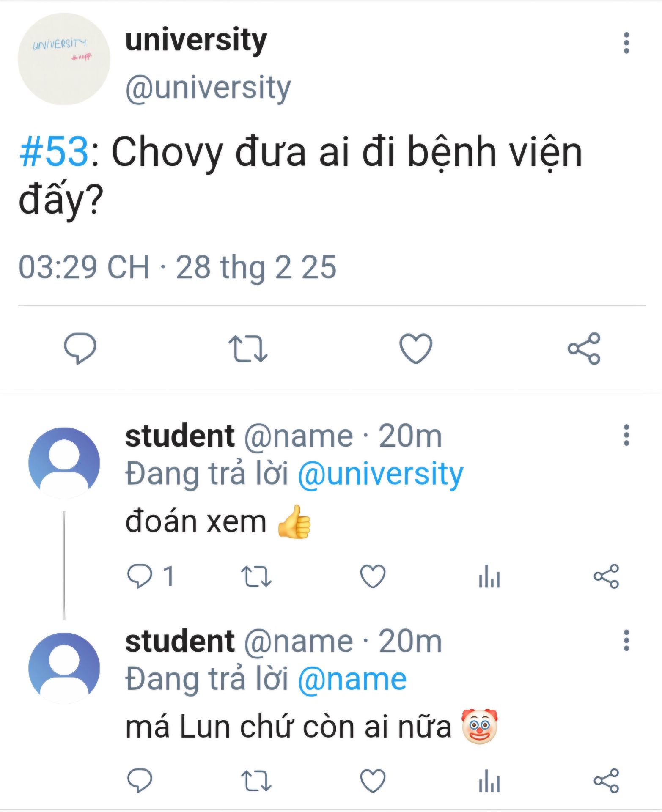Open more options for the university tweet

click(626, 43)
